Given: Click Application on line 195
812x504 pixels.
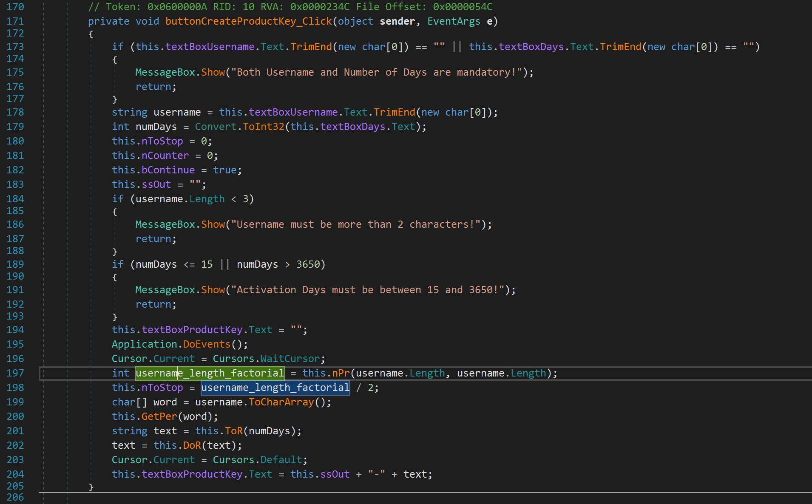Looking at the screenshot, I should [x=145, y=344].
